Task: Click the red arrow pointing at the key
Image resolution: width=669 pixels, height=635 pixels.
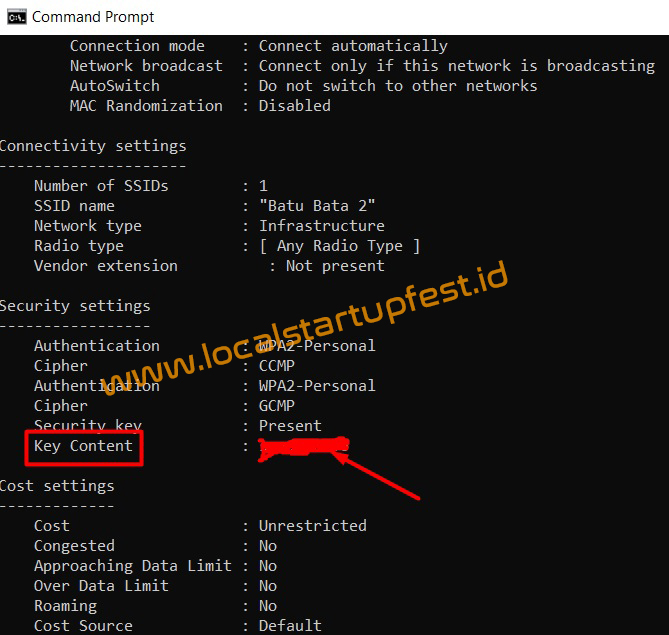Action: (380, 477)
